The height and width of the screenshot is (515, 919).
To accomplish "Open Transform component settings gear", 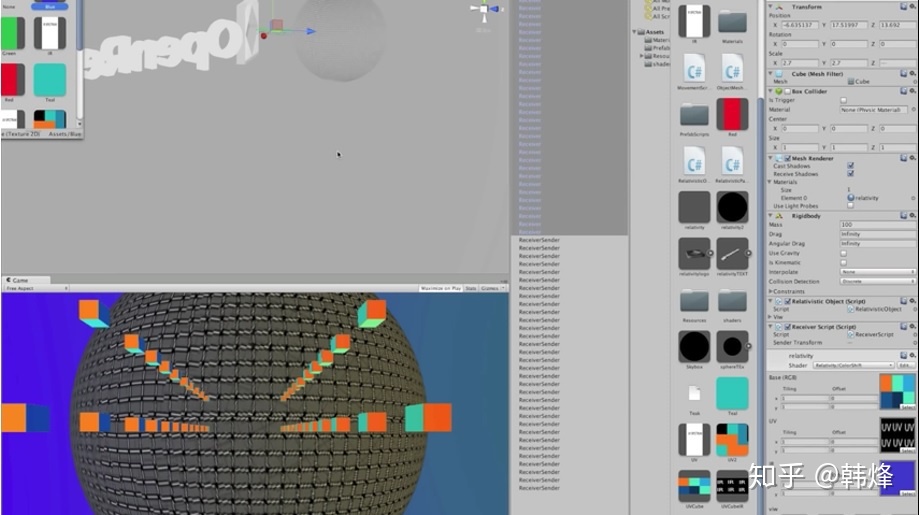I will [x=911, y=6].
